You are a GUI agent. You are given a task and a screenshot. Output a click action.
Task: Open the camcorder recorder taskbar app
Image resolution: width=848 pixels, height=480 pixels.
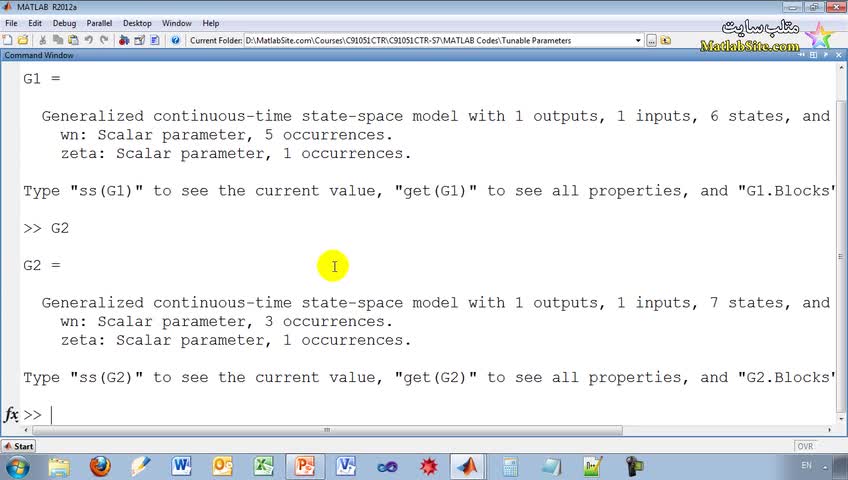(x=633, y=466)
